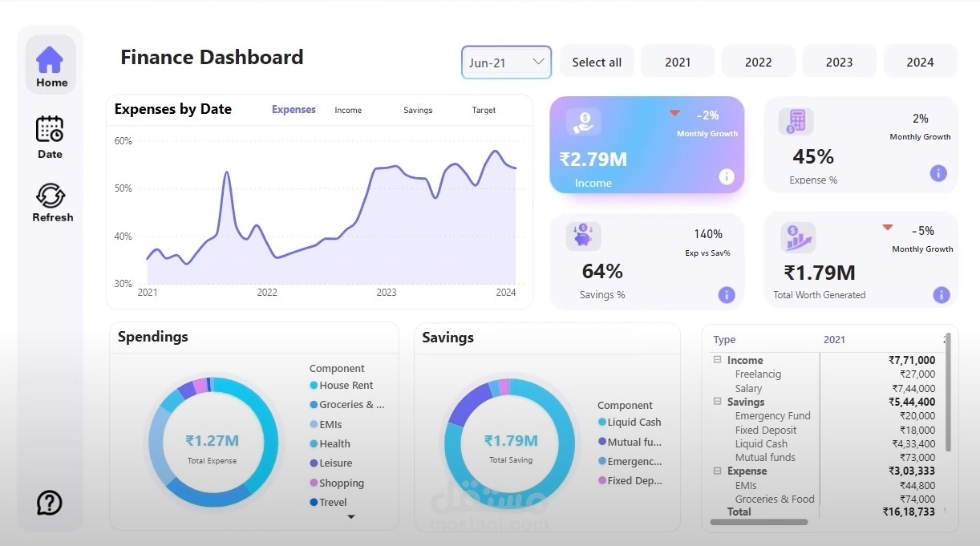Switch chart to Income tab
980x546 pixels.
click(x=348, y=111)
